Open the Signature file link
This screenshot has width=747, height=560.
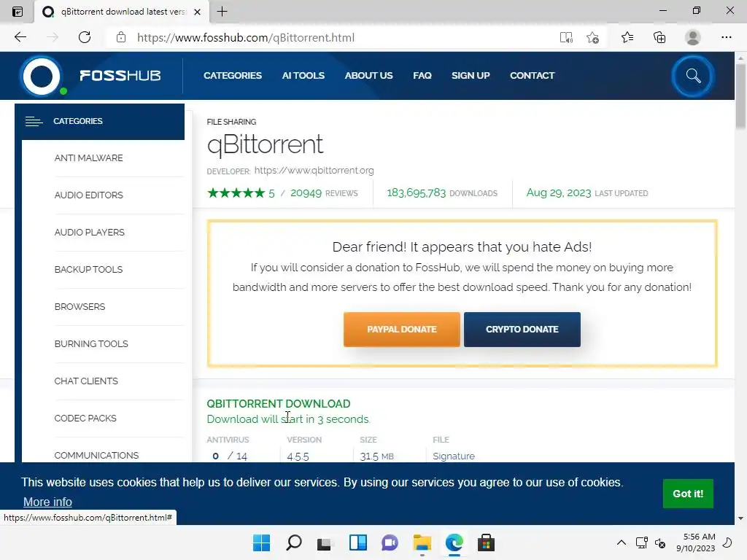tap(454, 456)
